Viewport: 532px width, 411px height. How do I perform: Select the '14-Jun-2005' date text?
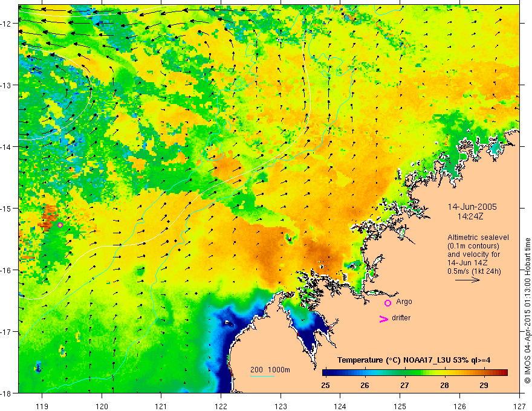click(x=472, y=207)
